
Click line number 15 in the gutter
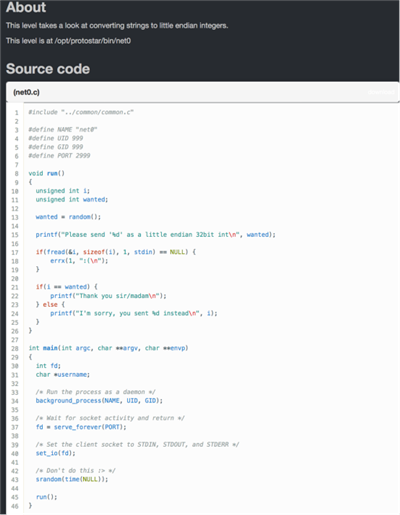pos(15,235)
